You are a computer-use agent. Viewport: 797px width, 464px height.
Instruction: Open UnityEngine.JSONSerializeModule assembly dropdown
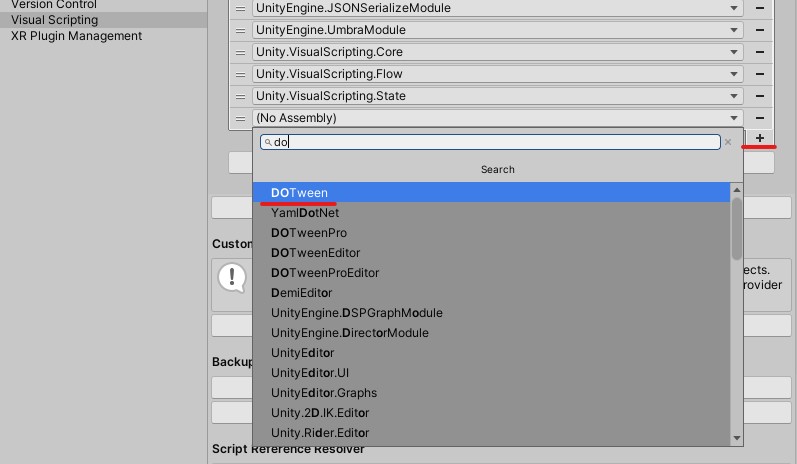498,8
